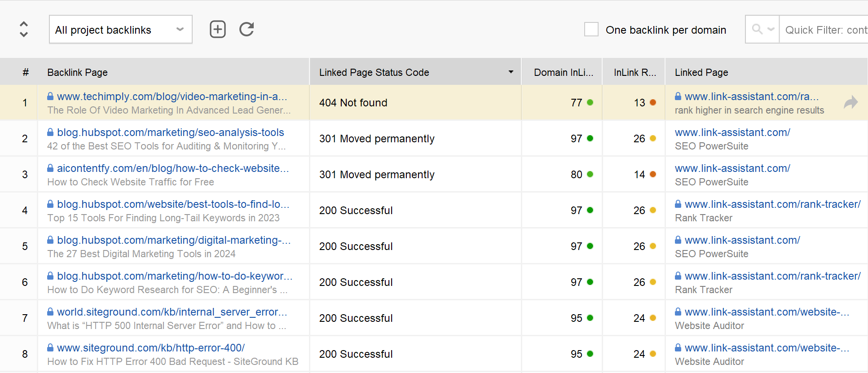The height and width of the screenshot is (373, 868).
Task: Click 'Website Auditor' anchor text in row 8
Action: point(709,361)
